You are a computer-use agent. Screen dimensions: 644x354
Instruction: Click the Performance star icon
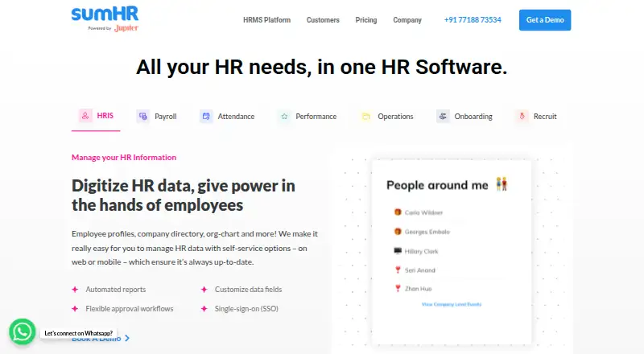(284, 116)
